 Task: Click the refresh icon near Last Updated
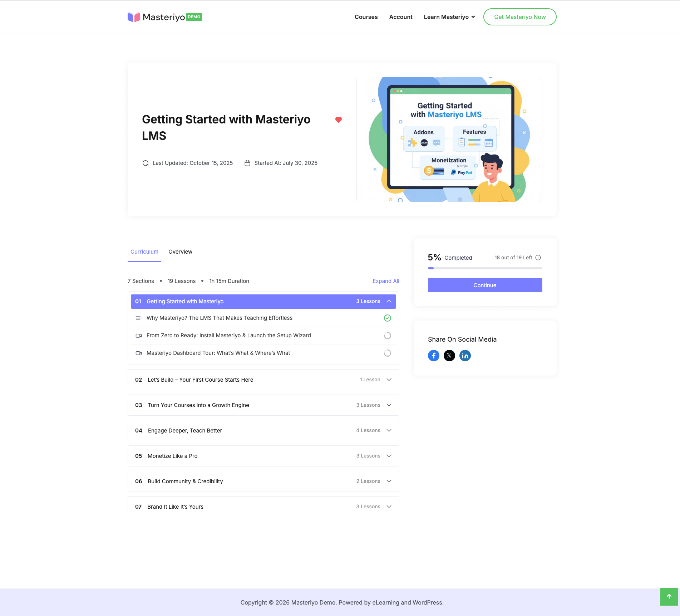coord(146,163)
